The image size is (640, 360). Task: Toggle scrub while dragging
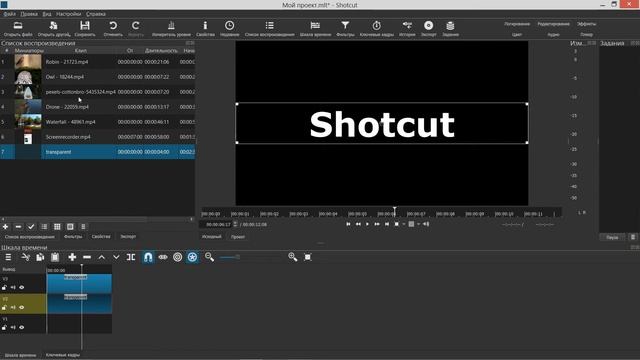163,257
